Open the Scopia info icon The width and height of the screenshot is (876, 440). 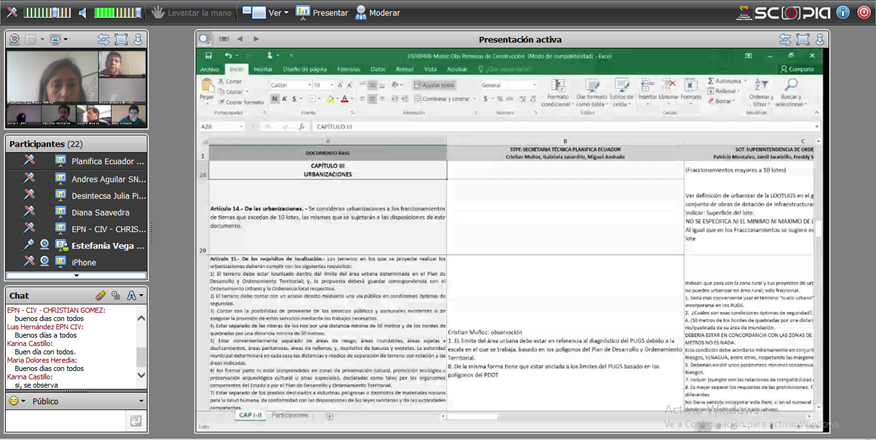[x=842, y=13]
